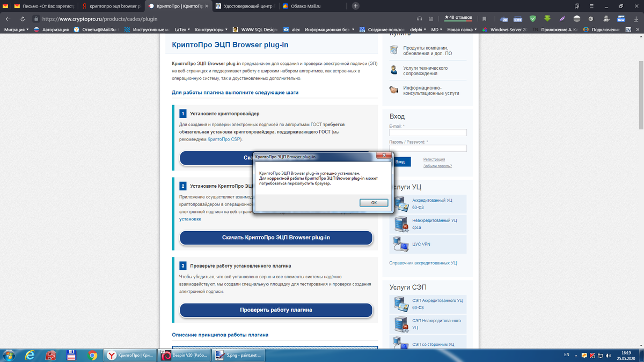Open Google Chrome from the taskbar
The height and width of the screenshot is (362, 644).
coord(92,355)
